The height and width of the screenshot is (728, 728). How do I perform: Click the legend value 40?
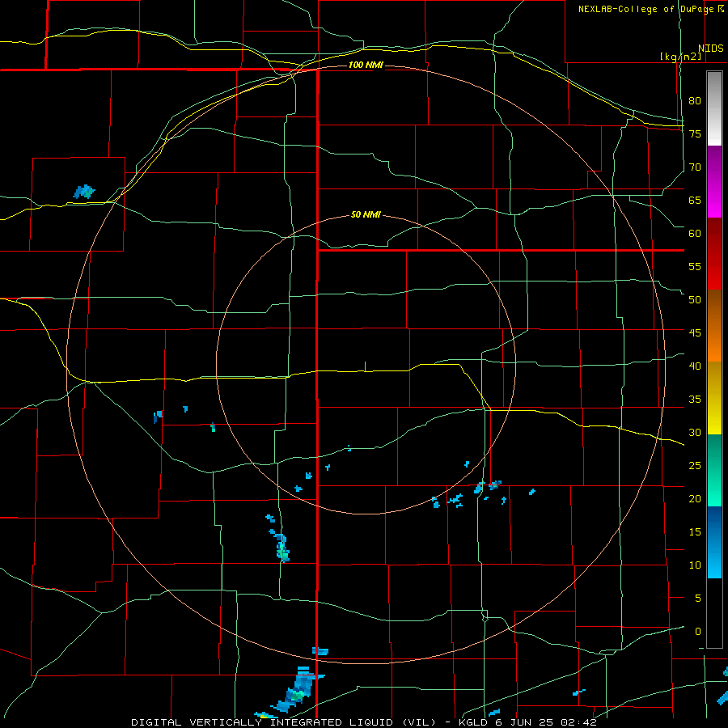pos(695,366)
